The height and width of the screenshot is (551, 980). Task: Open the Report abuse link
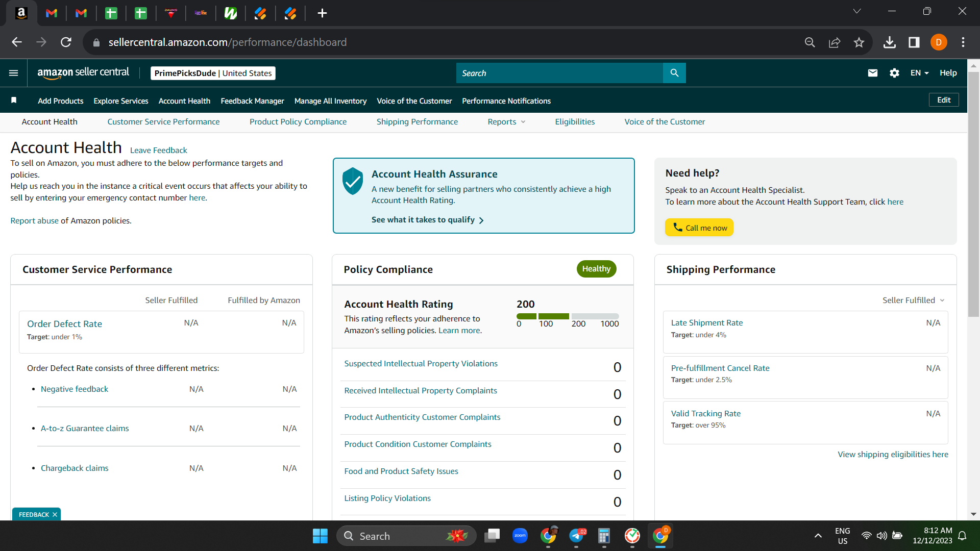click(x=35, y=221)
